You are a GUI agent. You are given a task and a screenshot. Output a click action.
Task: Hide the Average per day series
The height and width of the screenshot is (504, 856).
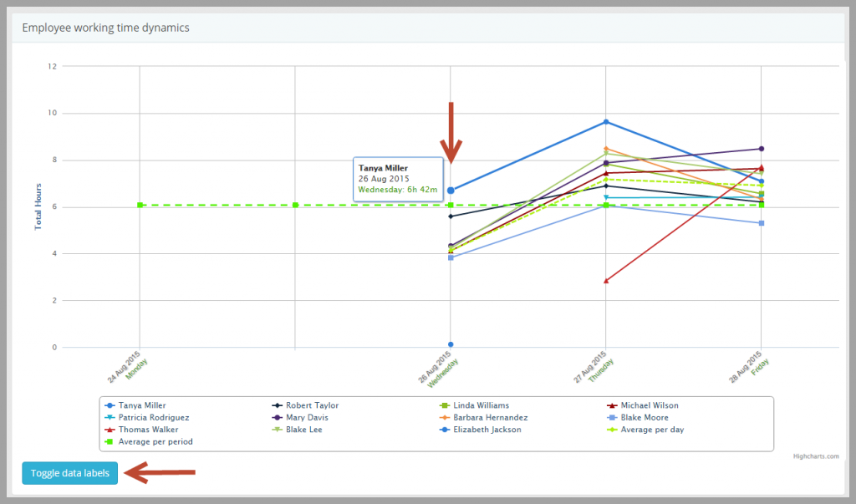[645, 429]
